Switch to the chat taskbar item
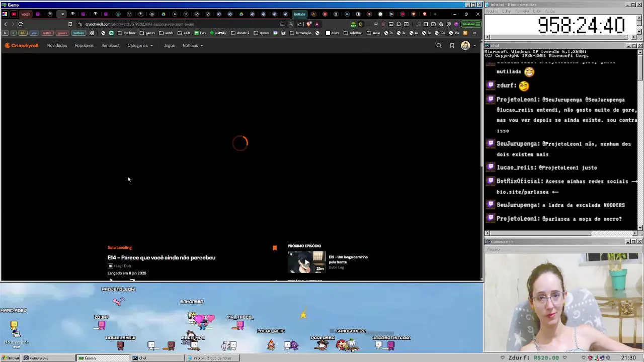 tap(157, 358)
